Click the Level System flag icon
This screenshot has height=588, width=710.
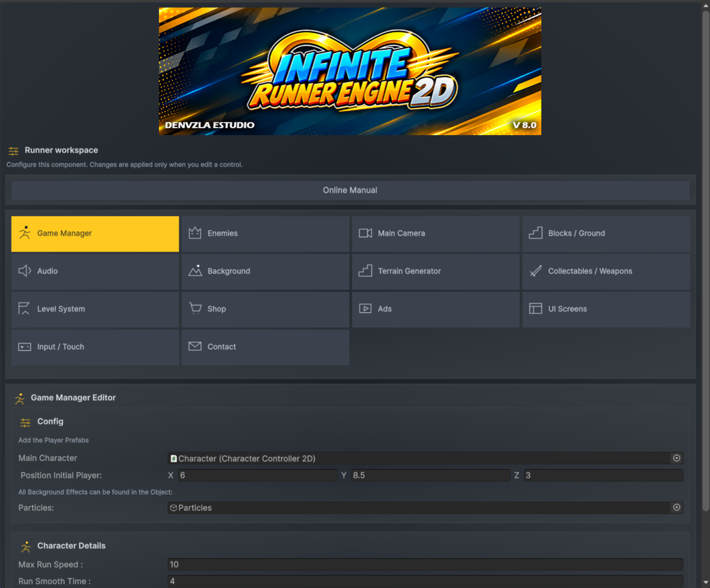point(24,309)
